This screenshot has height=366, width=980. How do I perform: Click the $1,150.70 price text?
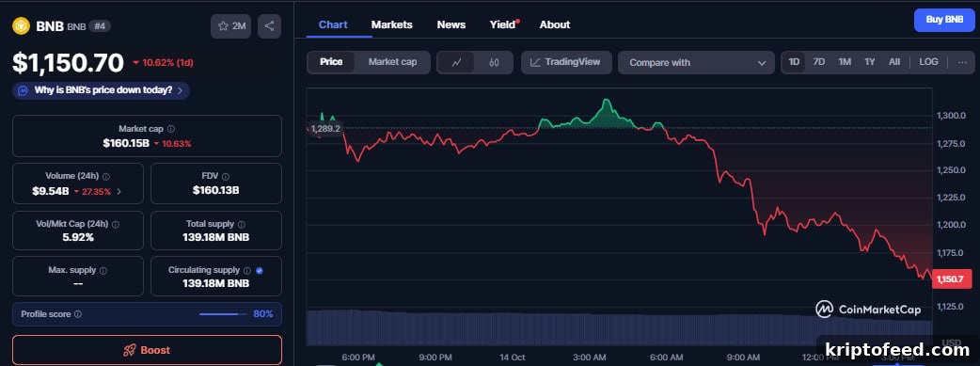tap(68, 63)
